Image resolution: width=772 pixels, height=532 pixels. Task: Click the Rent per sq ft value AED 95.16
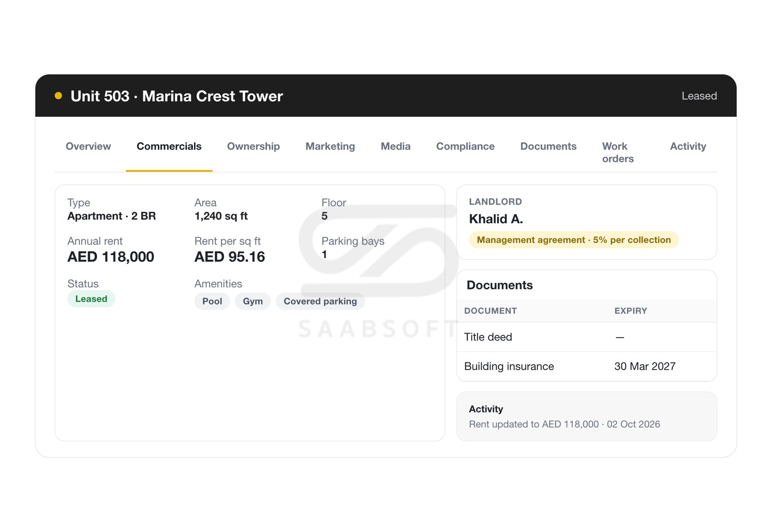coord(230,257)
